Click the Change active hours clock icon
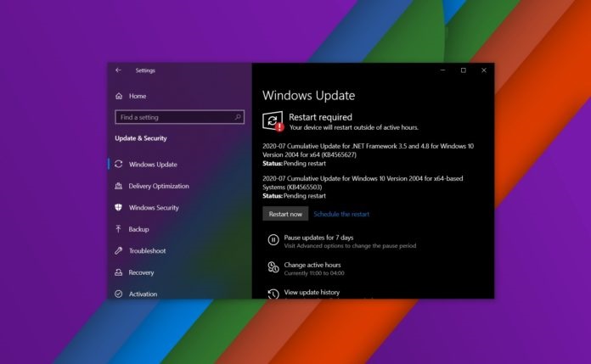This screenshot has height=364, width=591. tap(273, 267)
